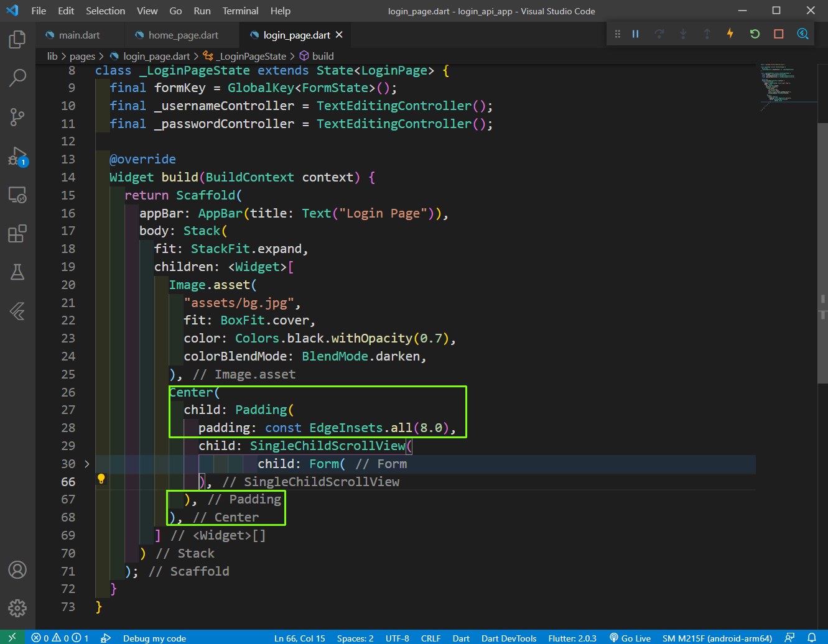Click the notifications bell in status bar

[812, 638]
